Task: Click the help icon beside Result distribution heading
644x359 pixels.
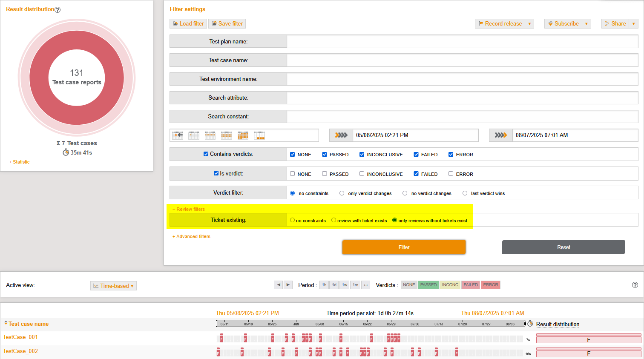Action: 57,9
